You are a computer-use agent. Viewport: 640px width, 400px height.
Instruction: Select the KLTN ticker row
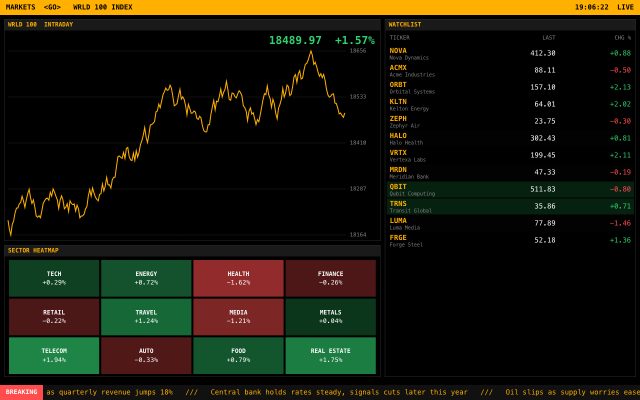click(510, 104)
